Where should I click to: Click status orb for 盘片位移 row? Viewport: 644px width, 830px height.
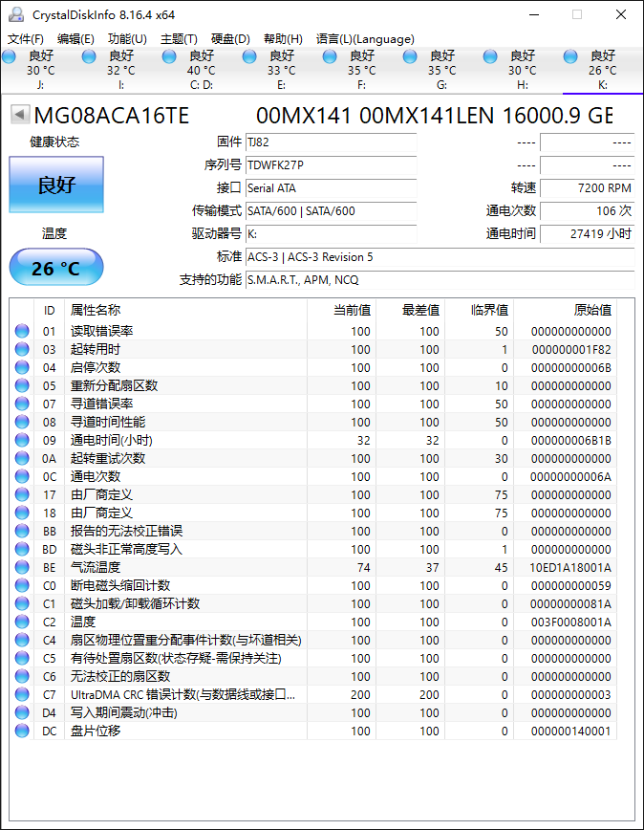tap(22, 732)
